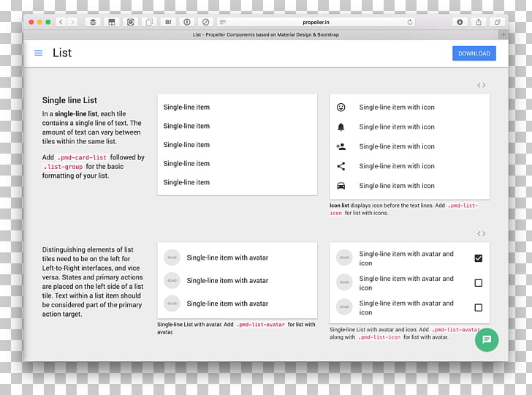532x395 pixels.
Task: Click the add person list icon
Action: point(341,147)
